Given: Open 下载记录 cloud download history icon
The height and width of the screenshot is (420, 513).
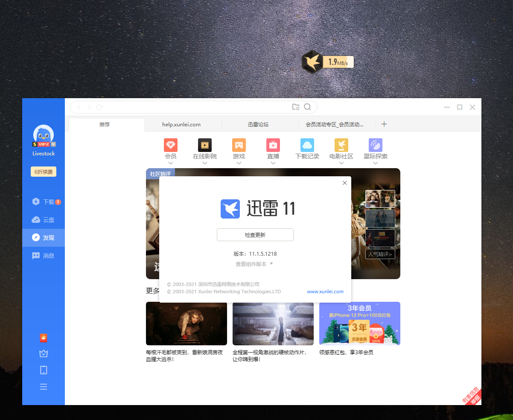Looking at the screenshot, I should click(x=307, y=145).
